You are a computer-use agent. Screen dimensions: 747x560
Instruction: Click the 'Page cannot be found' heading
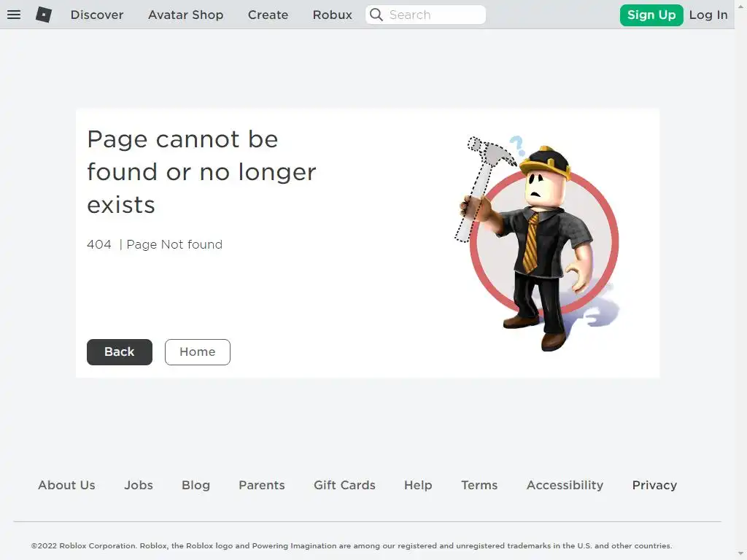pos(201,172)
